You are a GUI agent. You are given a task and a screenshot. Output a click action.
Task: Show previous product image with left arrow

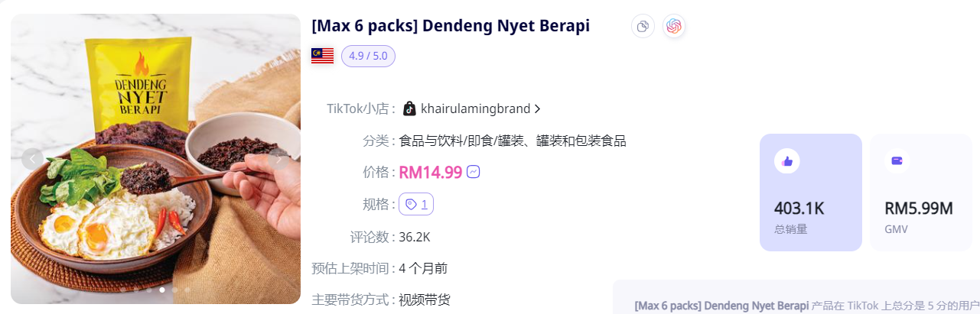(32, 159)
